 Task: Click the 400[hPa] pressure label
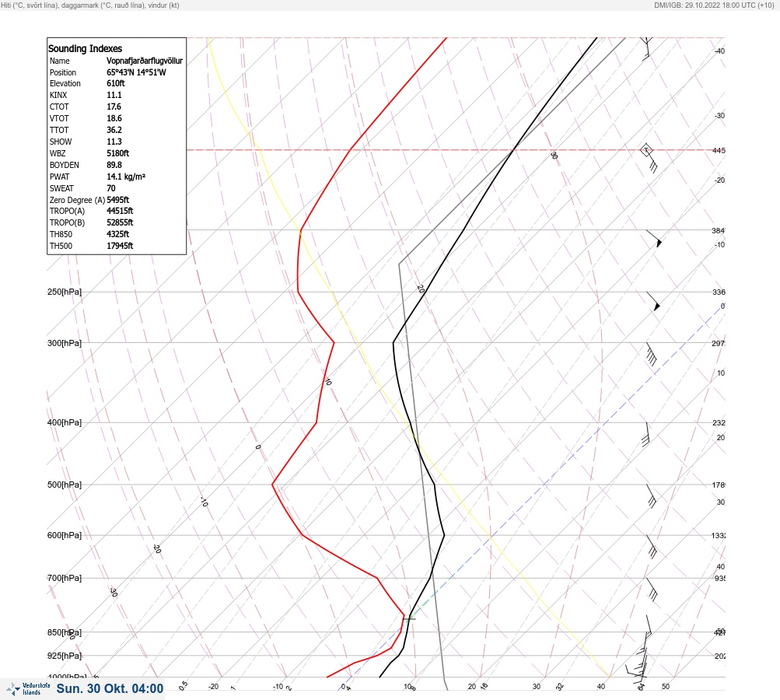point(65,423)
